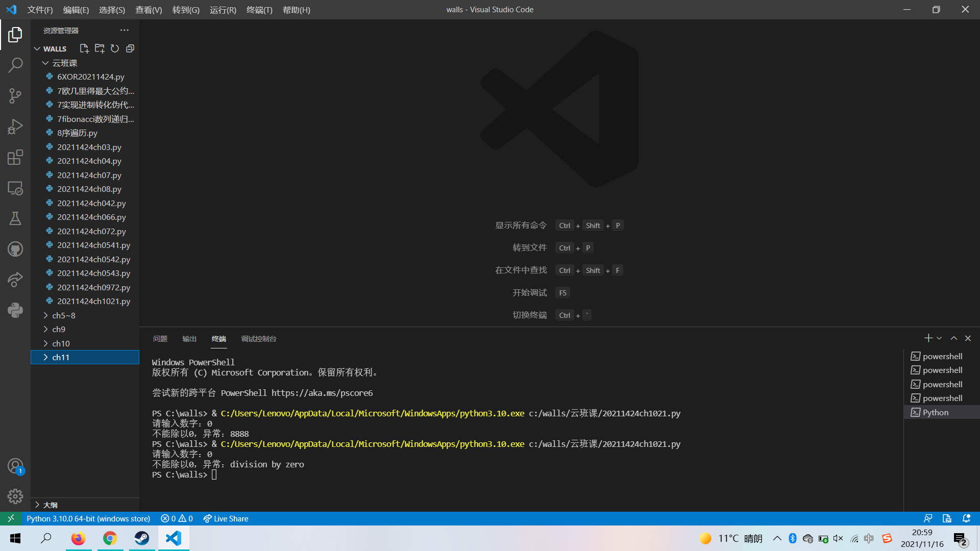Open the 终端(T) menu
Viewport: 980px width, 551px height.
coord(259,10)
